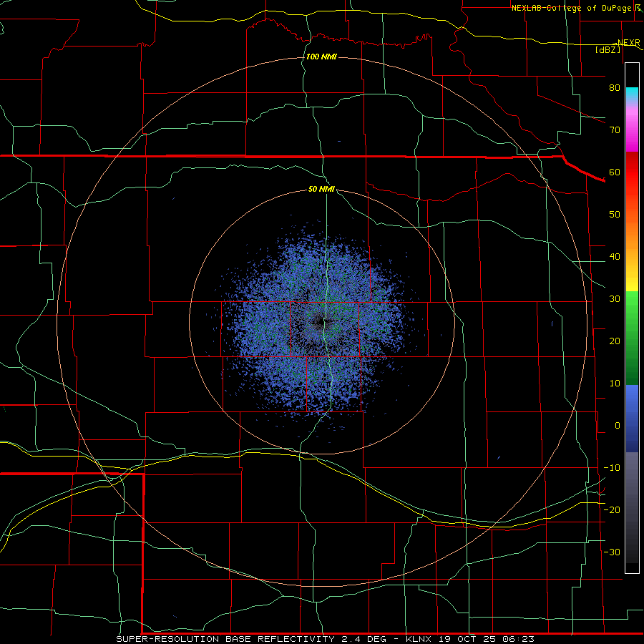644x644 pixels.
Task: Pick the cyan top of the color bar
Action: click(x=632, y=93)
